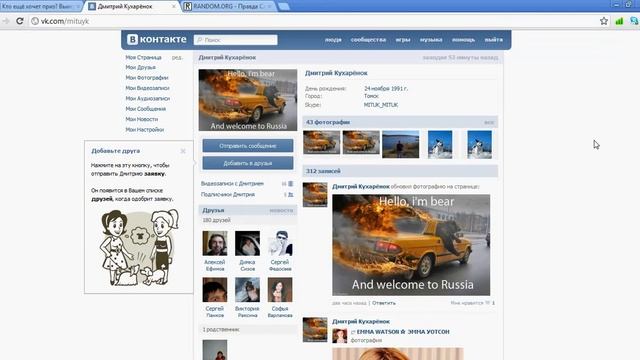Click the Томск city link
The width and height of the screenshot is (640, 360).
[x=371, y=96]
